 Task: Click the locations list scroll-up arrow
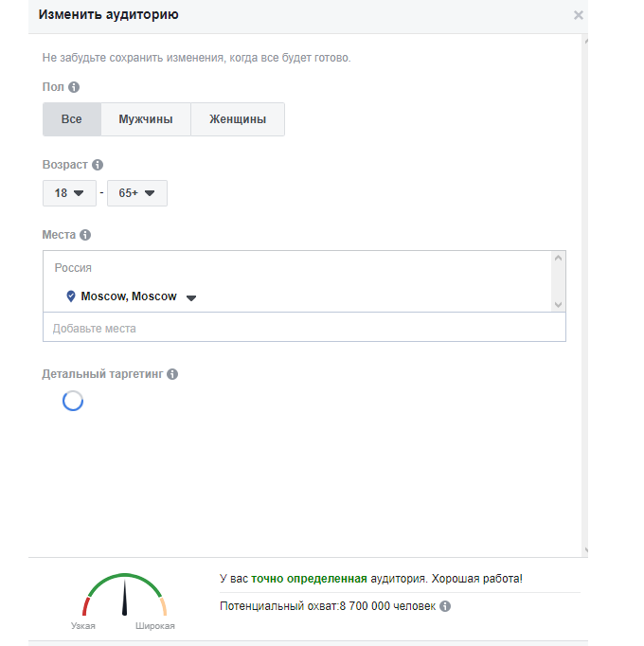point(558,258)
